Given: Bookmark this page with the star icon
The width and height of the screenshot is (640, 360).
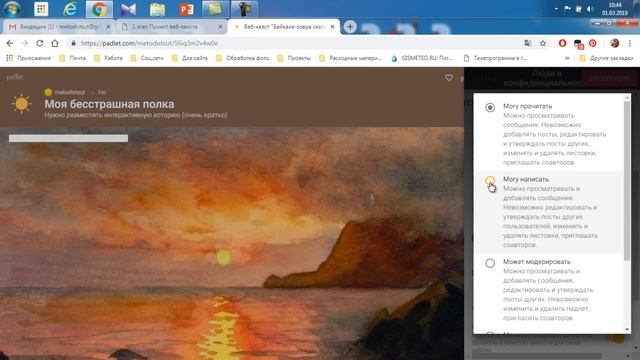Looking at the screenshot, I should point(543,43).
